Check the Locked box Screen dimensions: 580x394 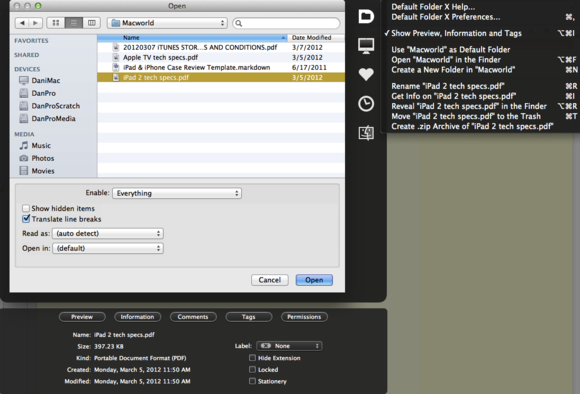(x=252, y=370)
